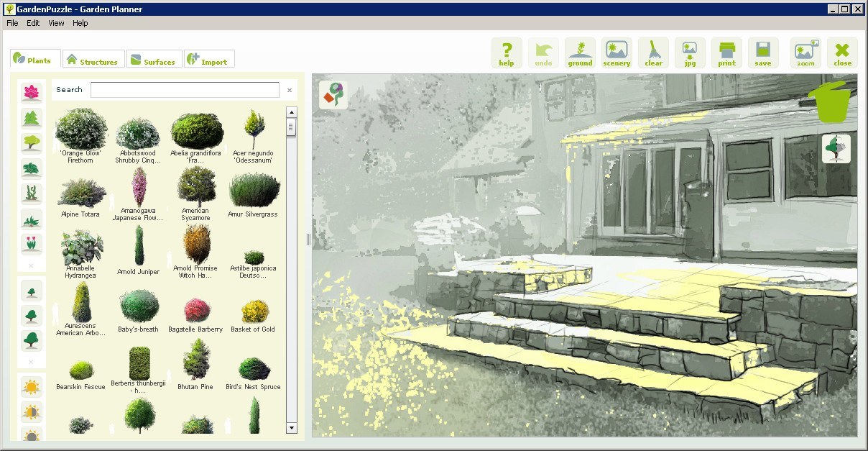The width and height of the screenshot is (868, 451).
Task: Filter plants by deciduous tree icon
Action: 31,142
